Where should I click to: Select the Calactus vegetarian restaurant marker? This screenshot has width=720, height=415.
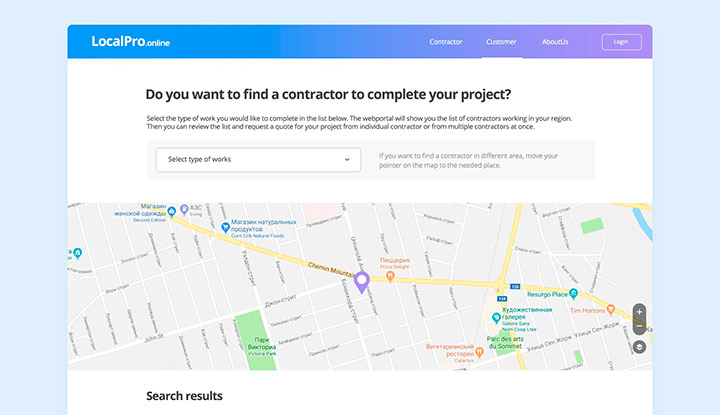(479, 352)
